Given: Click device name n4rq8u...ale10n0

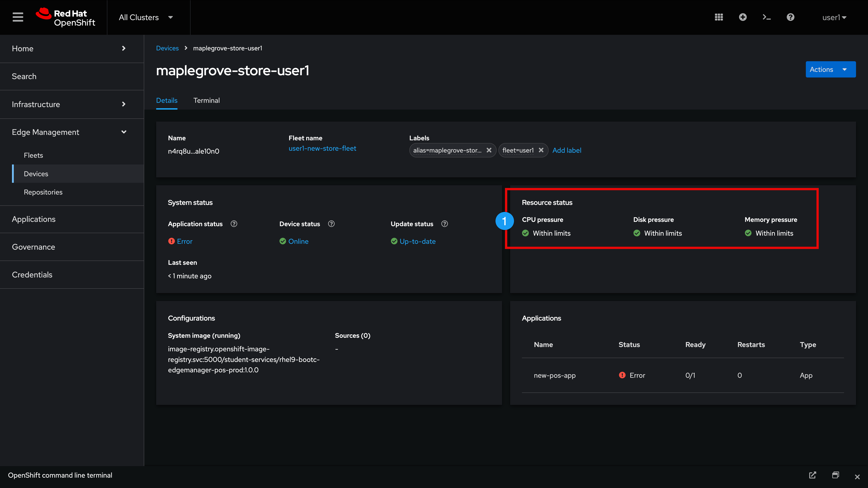Looking at the screenshot, I should pos(193,151).
